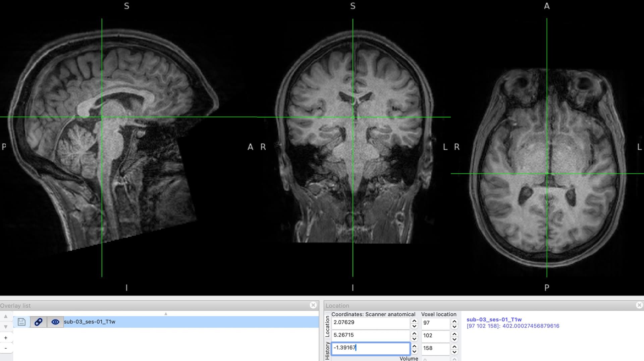
Task: Remove overlay with the minus button
Action: pyautogui.click(x=6, y=348)
